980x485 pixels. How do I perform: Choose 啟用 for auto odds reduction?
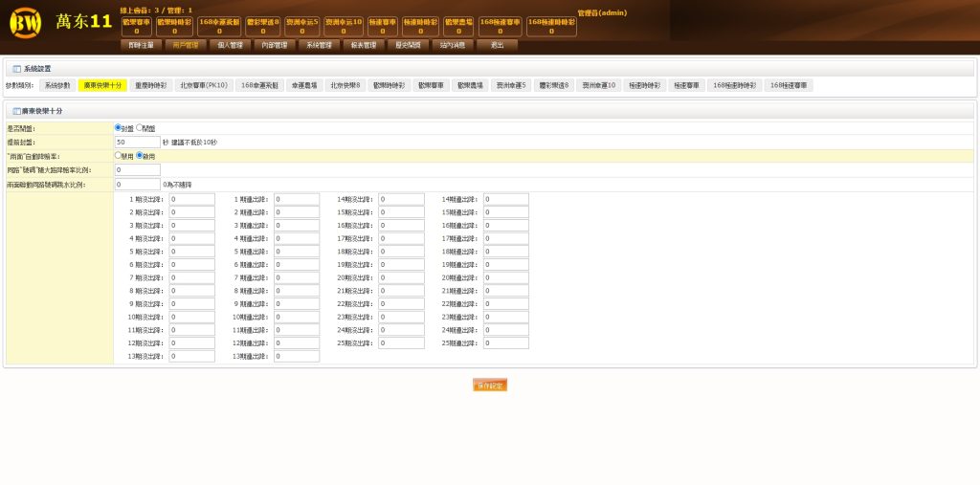(x=139, y=155)
